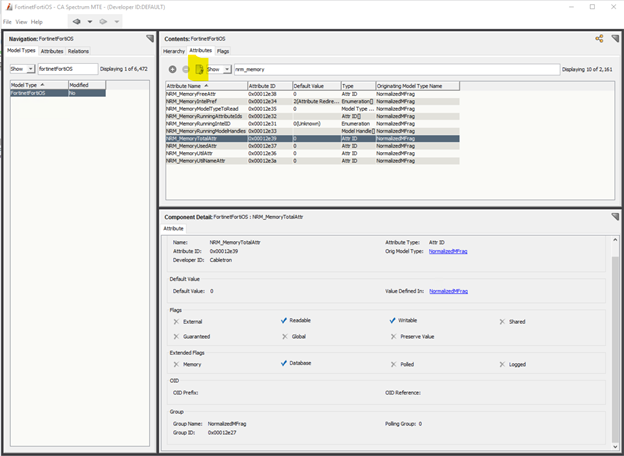Click the Component Detail corner dock icon
This screenshot has width=624, height=456.
pyautogui.click(x=614, y=217)
